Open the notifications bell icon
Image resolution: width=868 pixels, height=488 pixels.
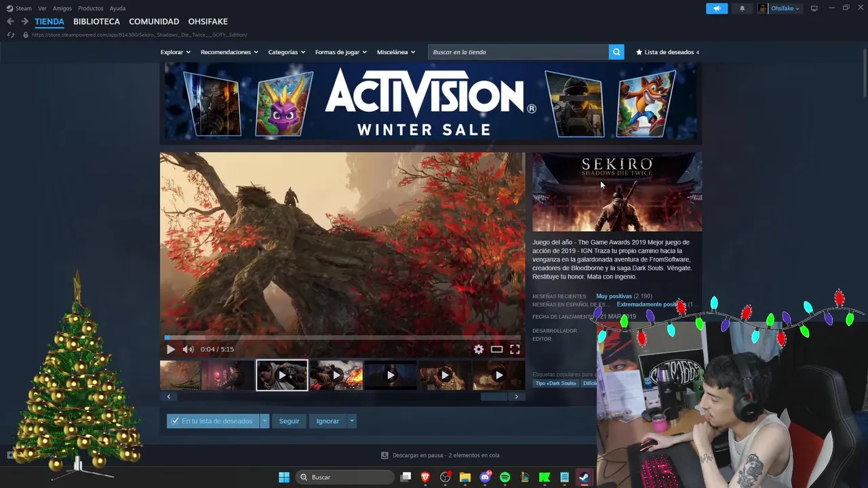tap(742, 8)
